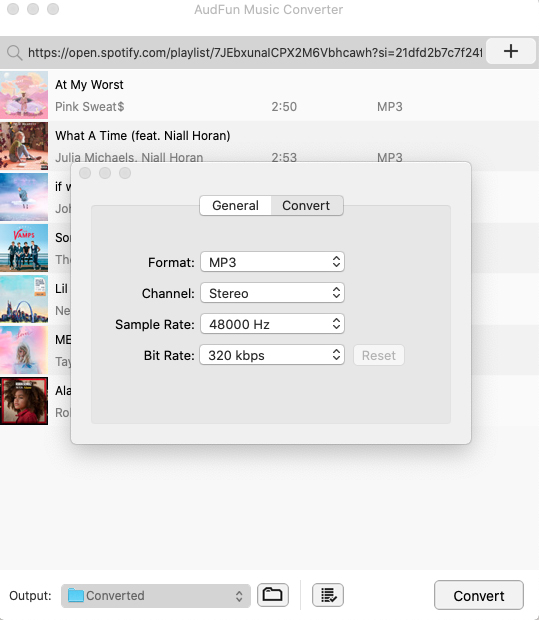Close the preferences dialog window

point(85,173)
